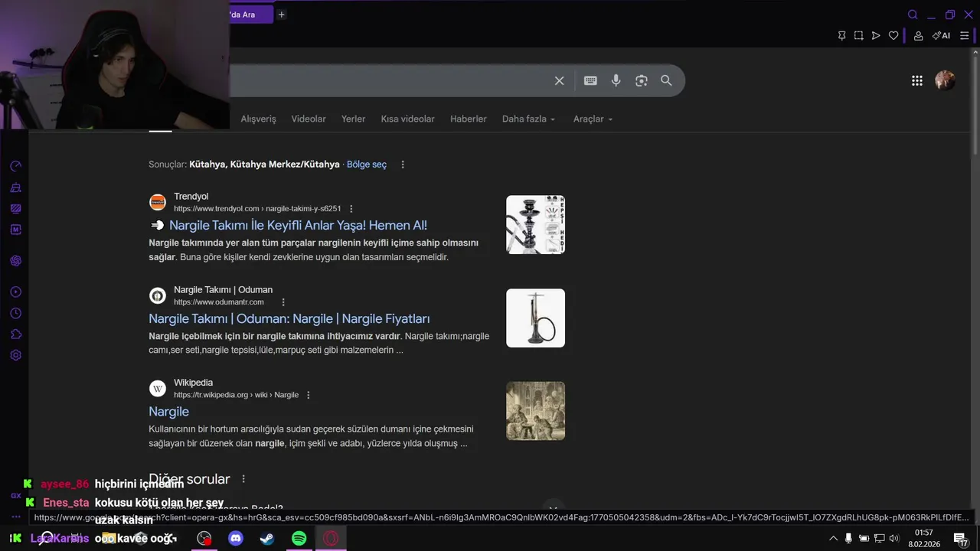
Task: Open the Wikipedia Nargile result link
Action: tap(168, 412)
